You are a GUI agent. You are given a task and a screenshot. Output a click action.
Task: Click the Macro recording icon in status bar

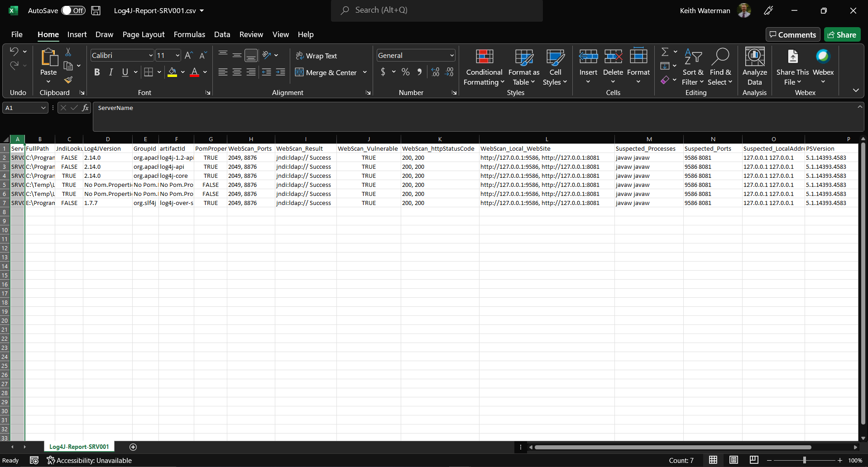(x=34, y=460)
